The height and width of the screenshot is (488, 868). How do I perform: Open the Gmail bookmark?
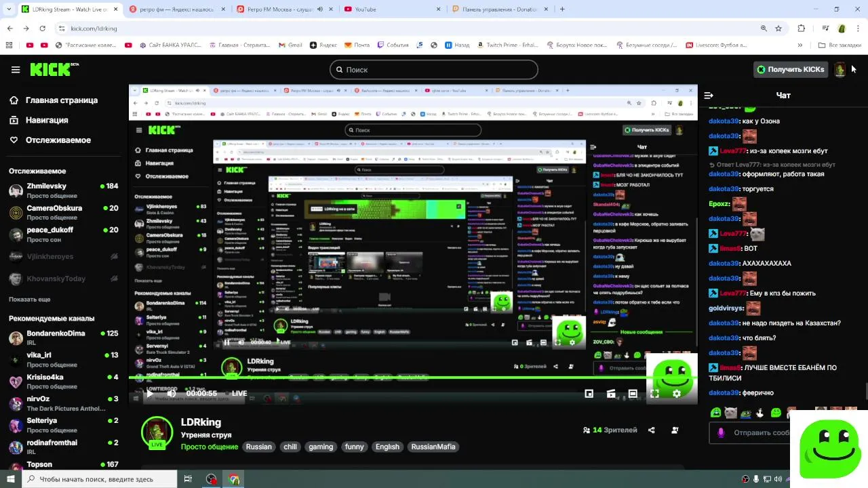pyautogui.click(x=290, y=45)
